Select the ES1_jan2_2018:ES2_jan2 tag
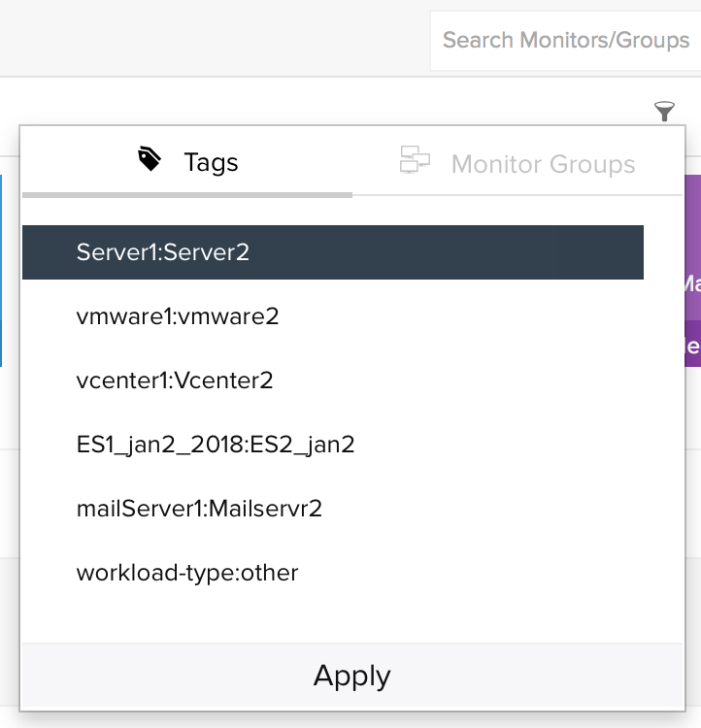 (x=216, y=445)
